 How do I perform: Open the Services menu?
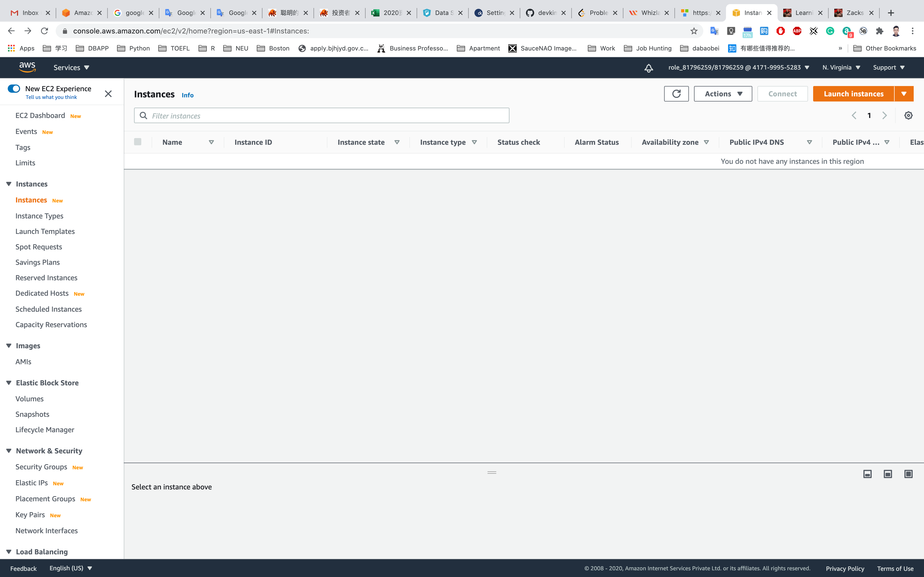71,67
